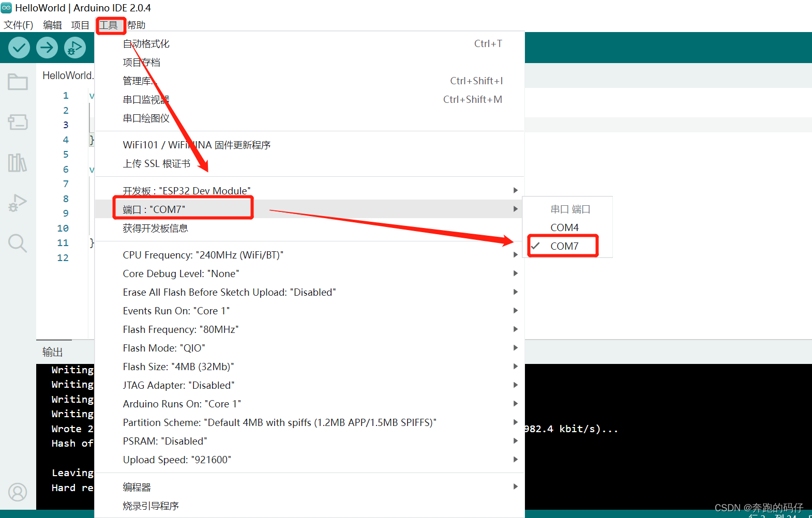Expand the Partition Scheme submenu
Image resolution: width=812 pixels, height=518 pixels.
pyautogui.click(x=309, y=422)
